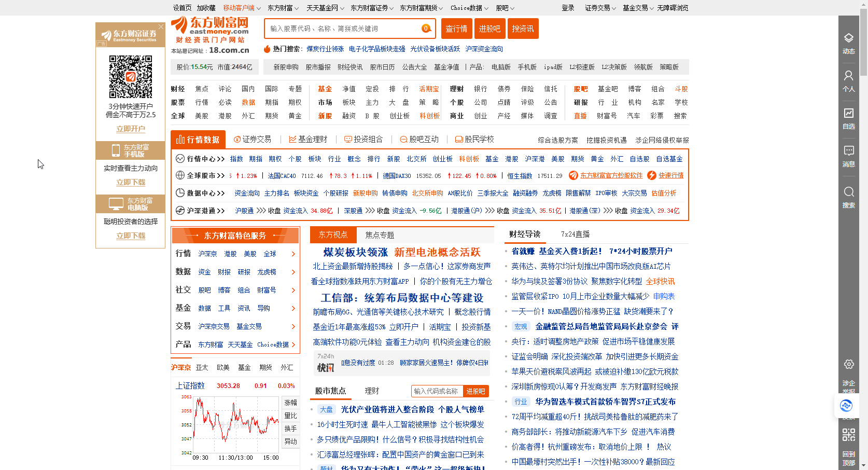The height and width of the screenshot is (470, 868).
Task: Expand the 社交 service row arrow
Action: [x=293, y=290]
